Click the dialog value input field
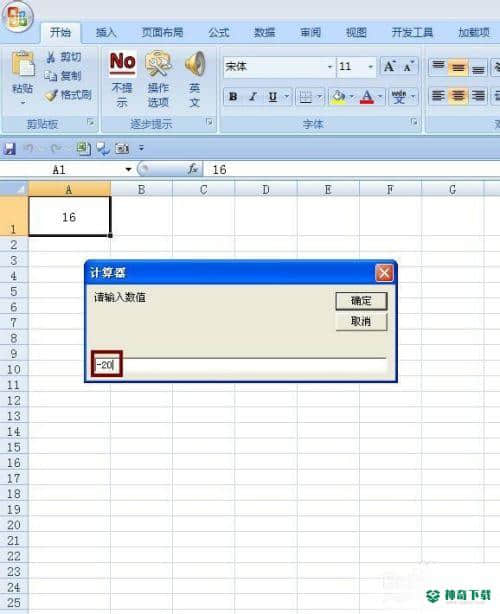Image resolution: width=500 pixels, height=614 pixels. [240, 365]
